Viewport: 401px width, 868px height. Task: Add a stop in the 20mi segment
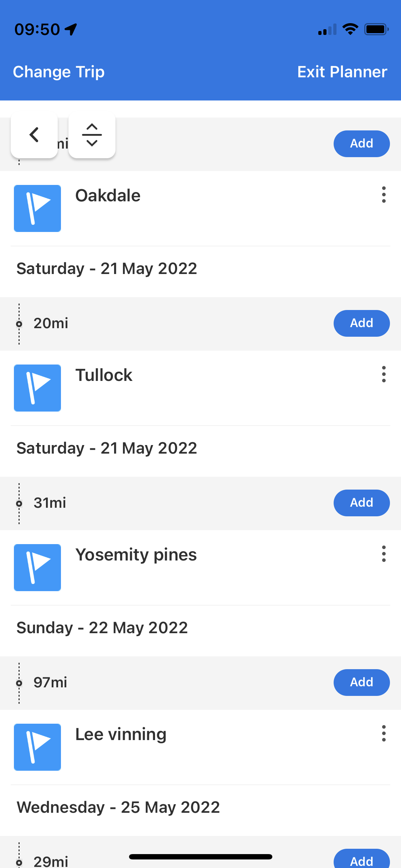coord(361,323)
